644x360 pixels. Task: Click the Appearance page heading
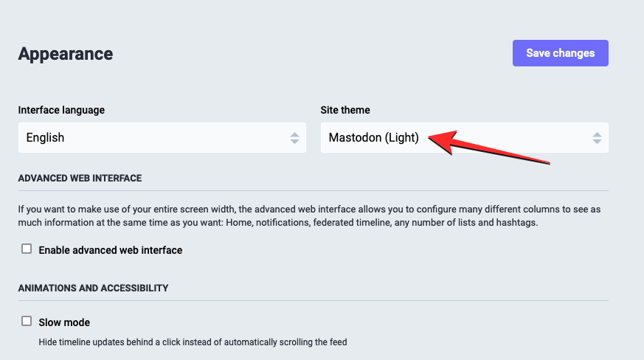tap(66, 54)
